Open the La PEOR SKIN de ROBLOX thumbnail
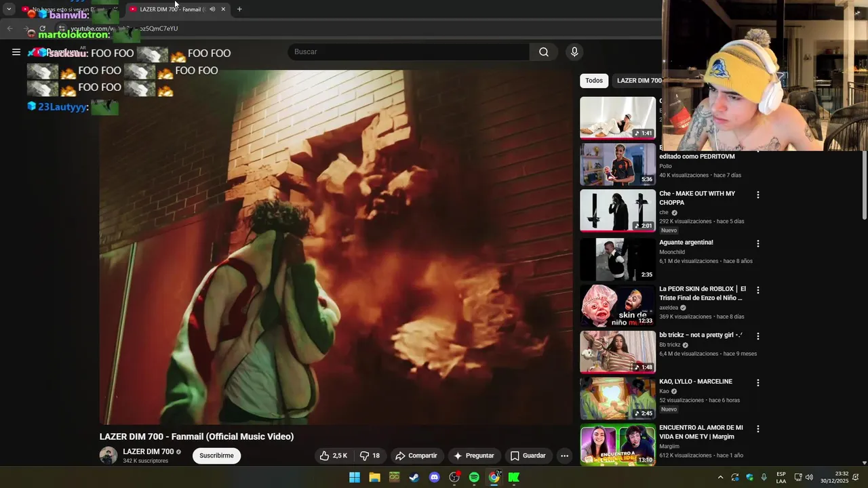Image resolution: width=868 pixels, height=488 pixels. [618, 306]
